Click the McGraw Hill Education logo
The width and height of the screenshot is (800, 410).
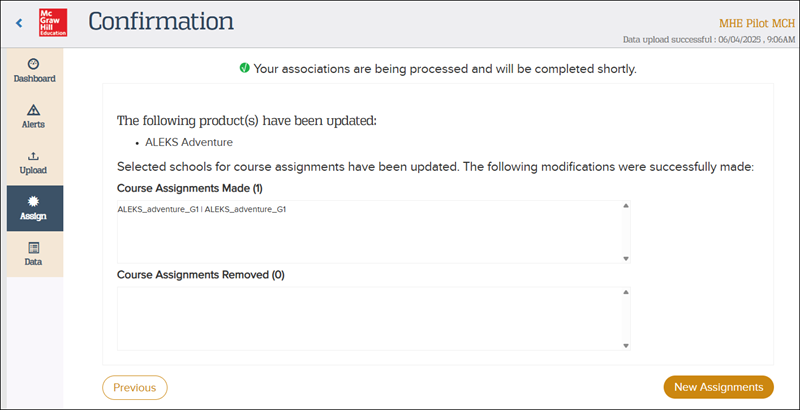pos(52,21)
